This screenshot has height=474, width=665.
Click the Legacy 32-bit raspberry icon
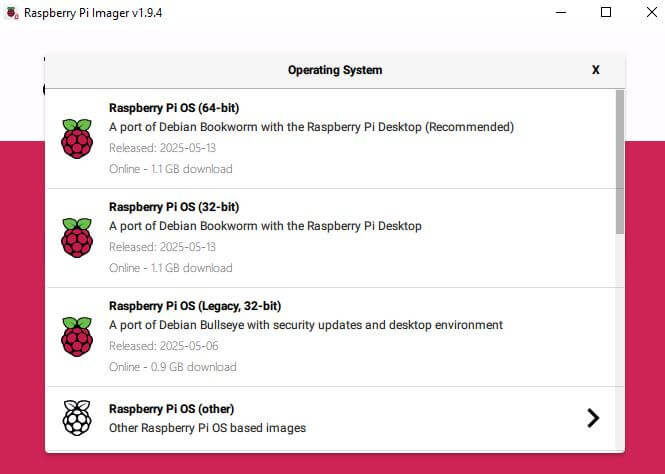click(x=77, y=336)
